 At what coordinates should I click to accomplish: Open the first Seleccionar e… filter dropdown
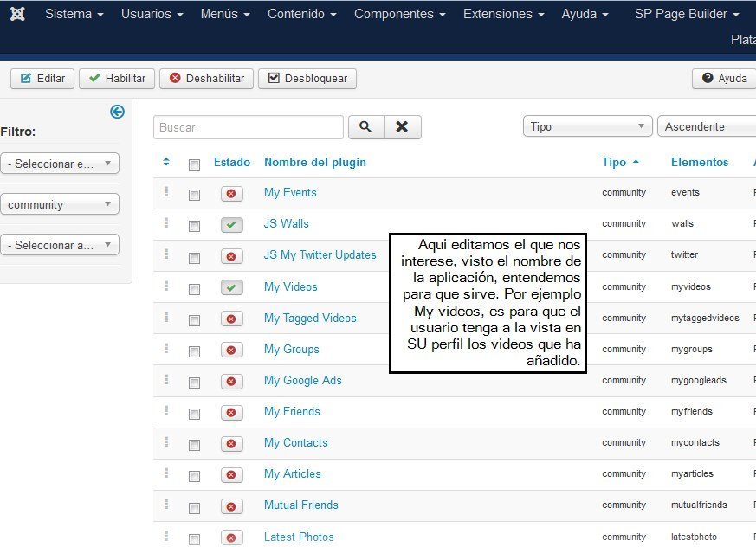pyautogui.click(x=59, y=164)
